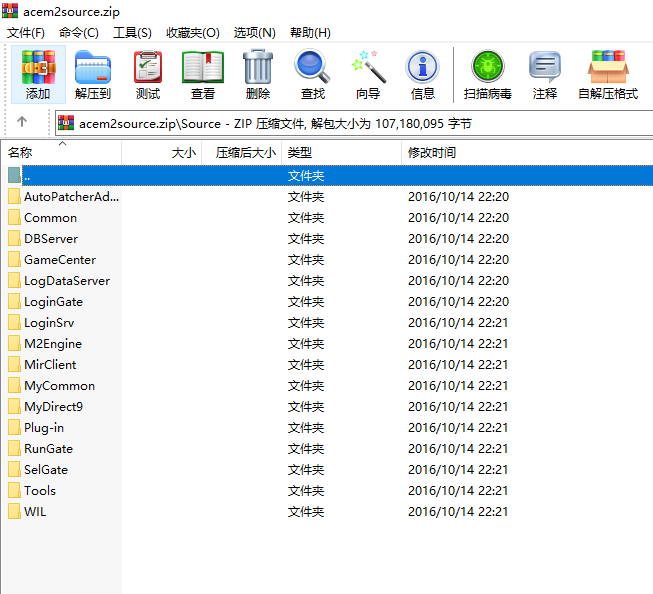Click the 扫描病毒 (Virus Scan) icon
The width and height of the screenshot is (653, 594).
(488, 74)
